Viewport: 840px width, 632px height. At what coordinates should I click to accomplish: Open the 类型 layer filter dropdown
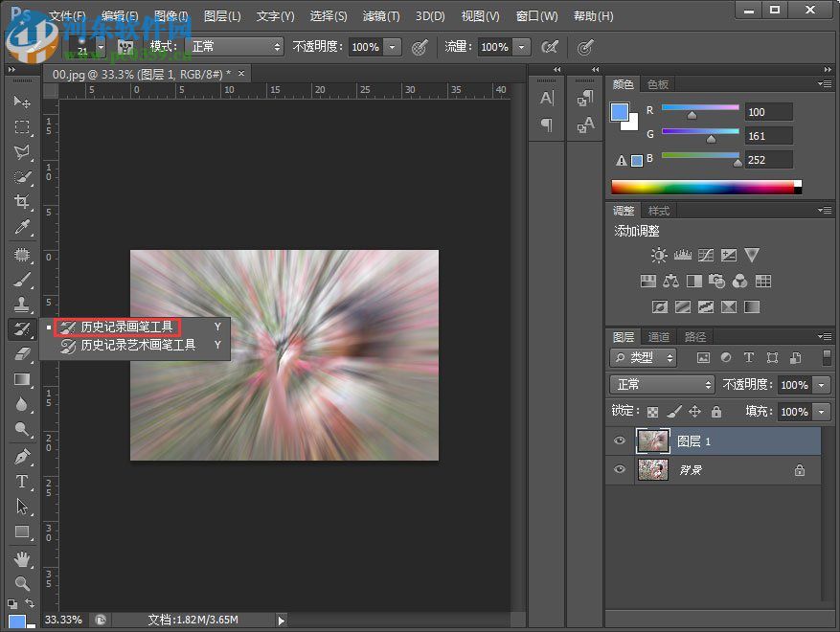(643, 357)
